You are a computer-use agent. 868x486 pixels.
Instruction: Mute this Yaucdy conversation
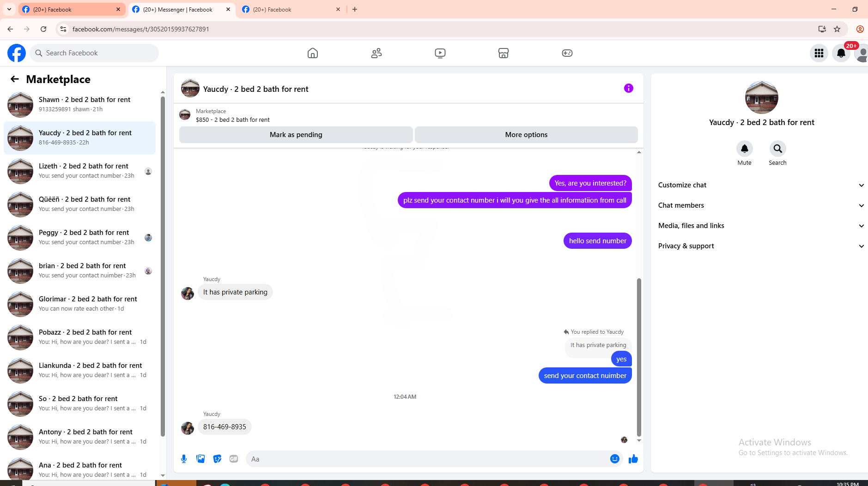click(745, 149)
